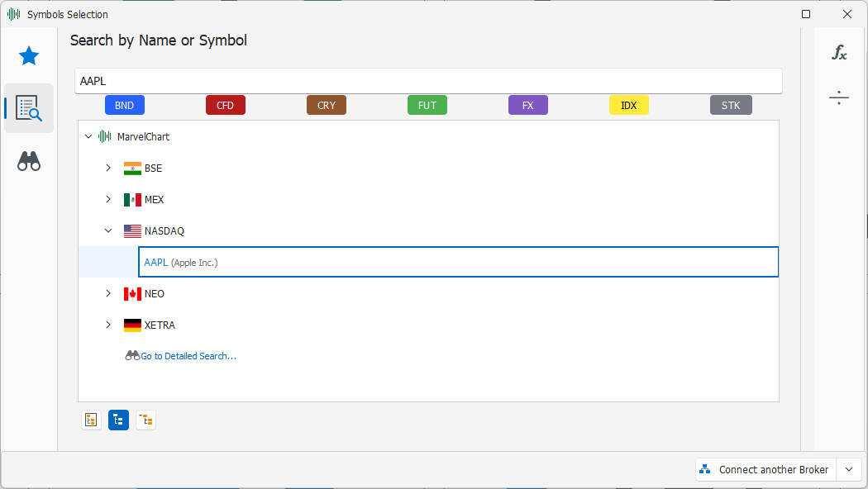Click the broker network icon at bottom
The height and width of the screenshot is (489, 868).
[x=704, y=469]
